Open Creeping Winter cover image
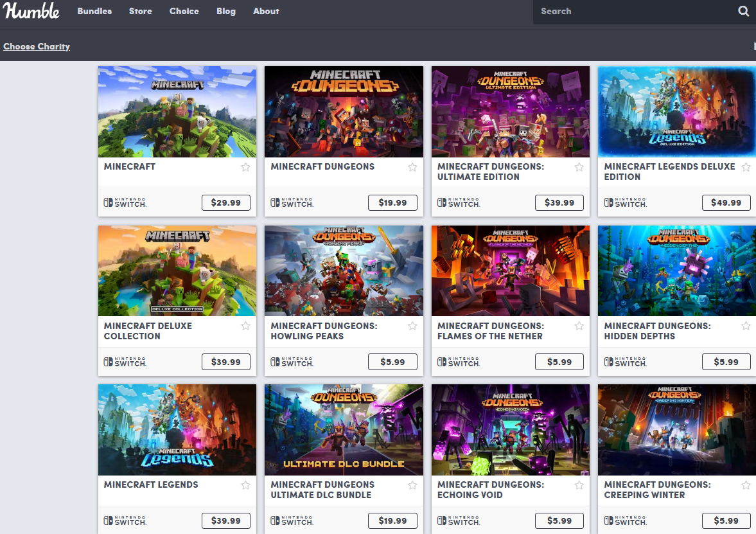Viewport: 756px width, 534px height. pyautogui.click(x=677, y=430)
